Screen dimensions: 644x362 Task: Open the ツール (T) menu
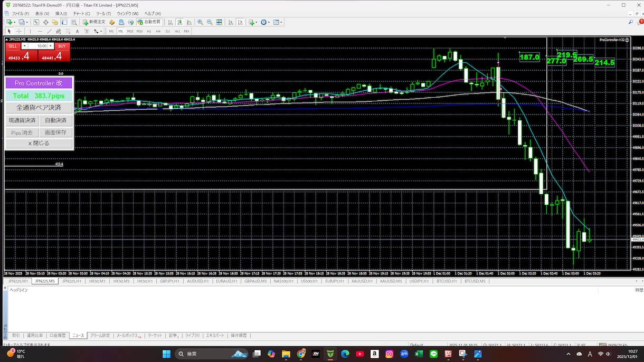coord(103,13)
